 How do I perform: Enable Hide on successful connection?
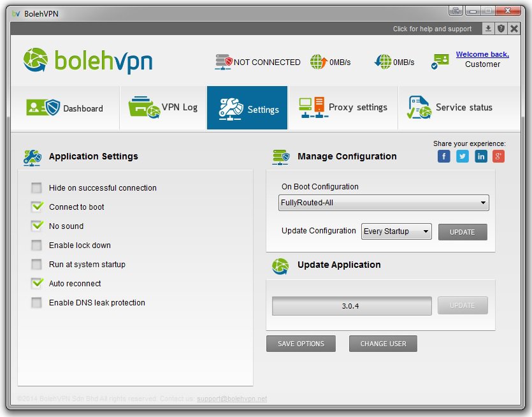(36, 188)
